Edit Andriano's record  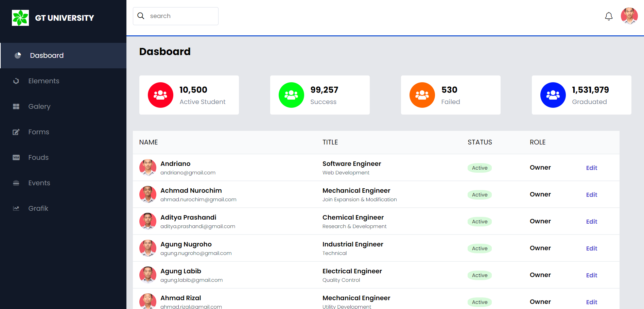click(591, 168)
